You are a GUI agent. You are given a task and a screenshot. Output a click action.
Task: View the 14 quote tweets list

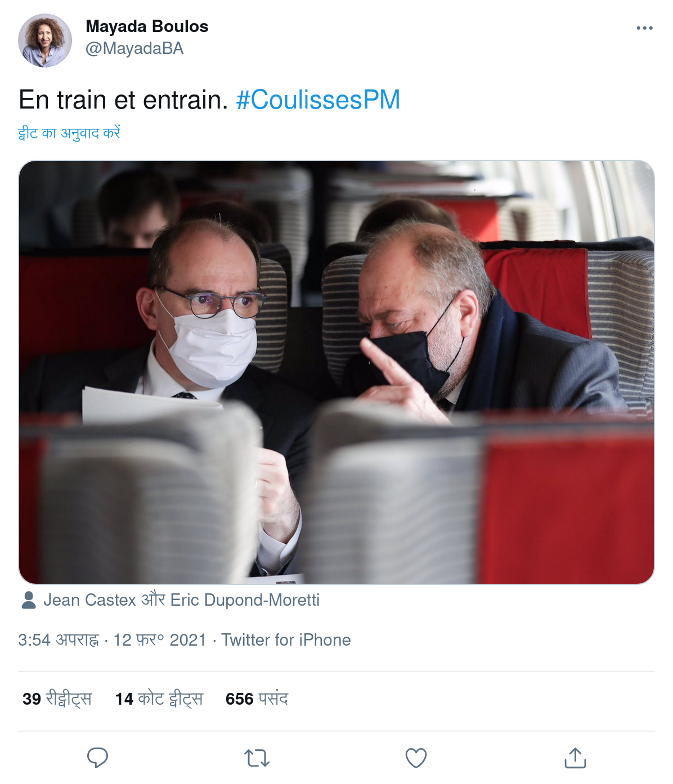point(159,699)
